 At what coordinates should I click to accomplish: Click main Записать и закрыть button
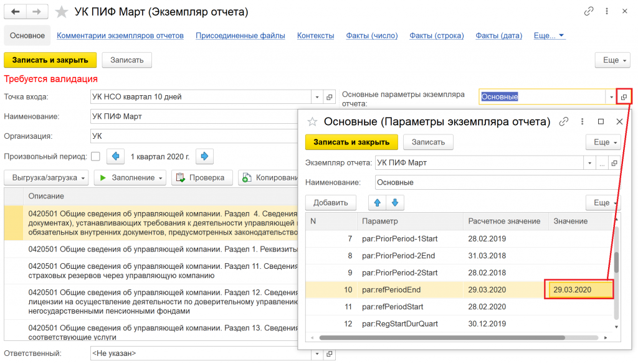[x=50, y=60]
